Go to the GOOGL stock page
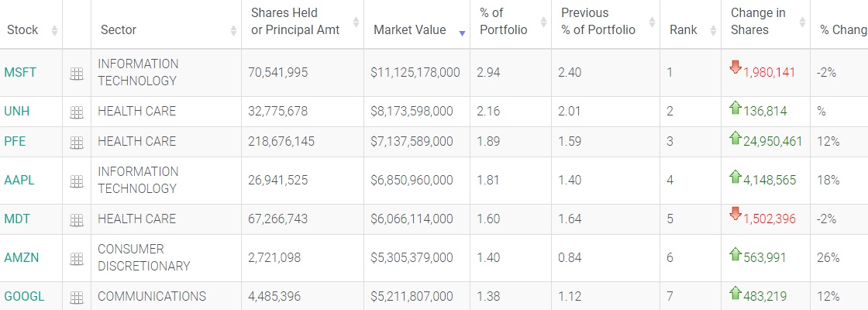The height and width of the screenshot is (310, 868). [24, 296]
